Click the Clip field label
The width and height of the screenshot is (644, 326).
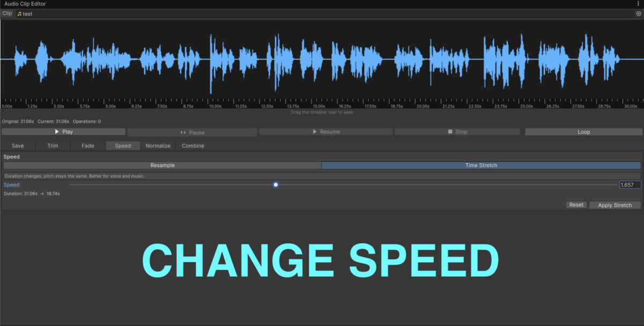click(7, 13)
